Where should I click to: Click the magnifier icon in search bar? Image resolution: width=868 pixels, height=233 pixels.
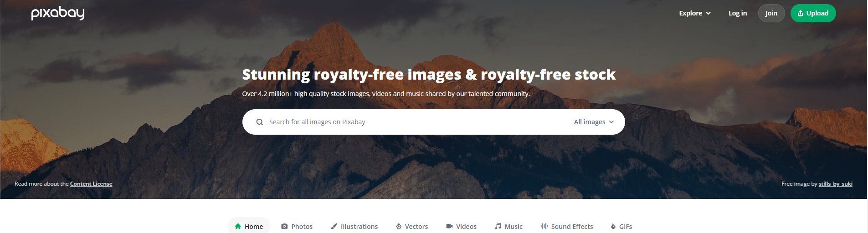pos(260,122)
